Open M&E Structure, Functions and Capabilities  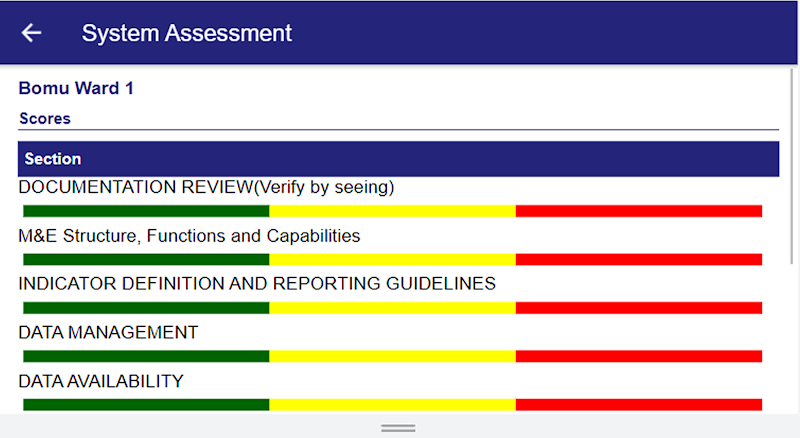(x=189, y=236)
